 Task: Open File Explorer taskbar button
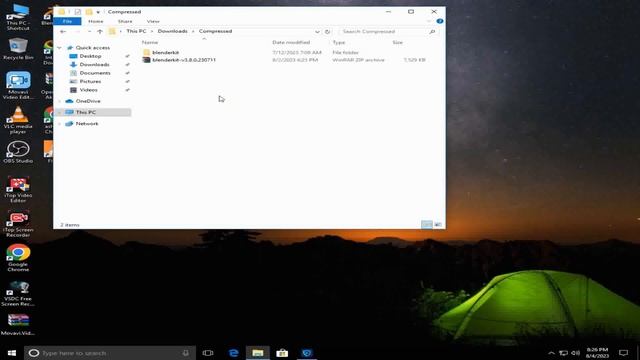[258, 353]
